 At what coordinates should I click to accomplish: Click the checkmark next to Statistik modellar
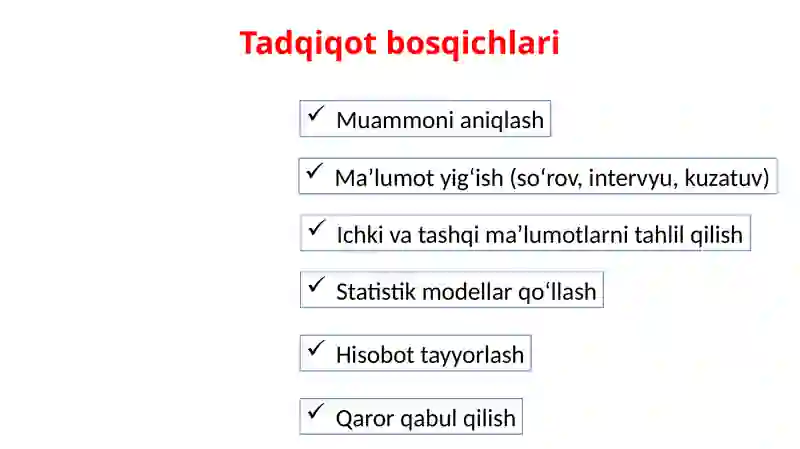[x=316, y=285]
